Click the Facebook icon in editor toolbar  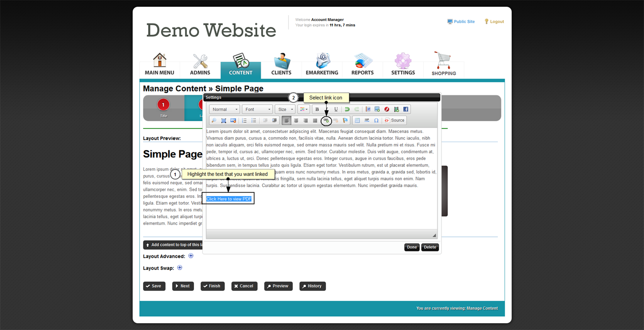pyautogui.click(x=406, y=109)
